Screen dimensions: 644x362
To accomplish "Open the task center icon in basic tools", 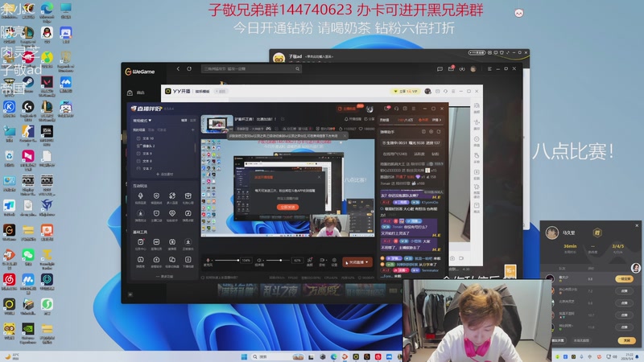I will [140, 244].
